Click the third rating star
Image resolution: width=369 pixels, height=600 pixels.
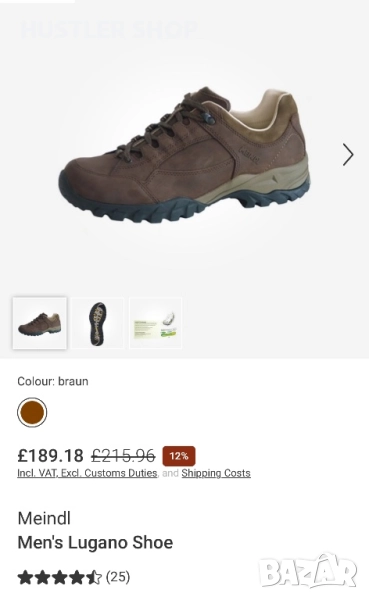point(59,577)
